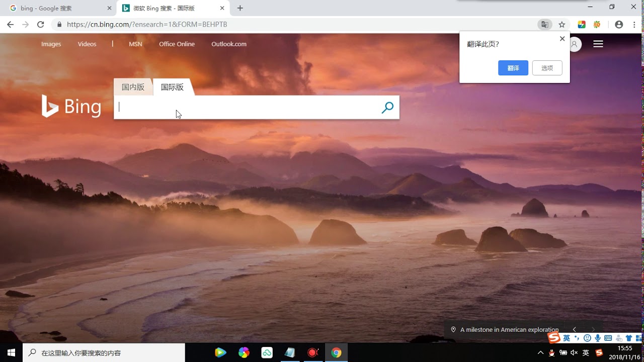The width and height of the screenshot is (644, 362).
Task: Open the notepad-style taskbar app
Action: point(290,353)
